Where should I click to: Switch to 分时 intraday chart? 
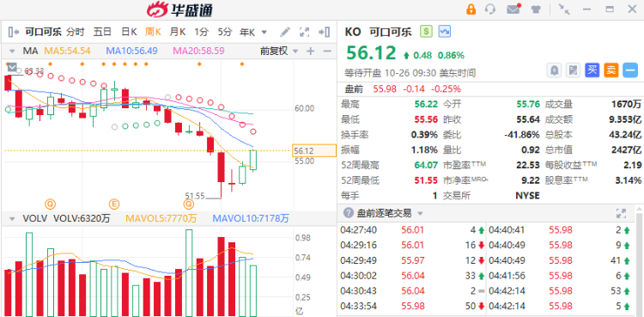76,32
